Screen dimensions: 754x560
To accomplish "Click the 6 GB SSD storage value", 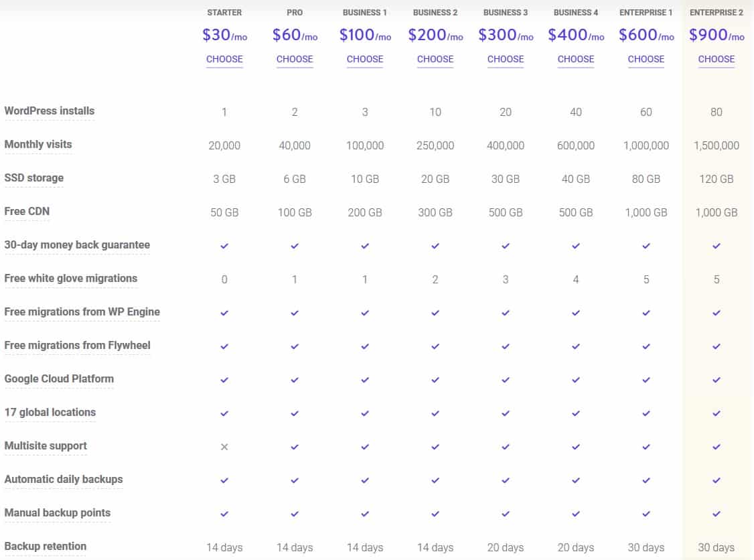I will (x=294, y=179).
